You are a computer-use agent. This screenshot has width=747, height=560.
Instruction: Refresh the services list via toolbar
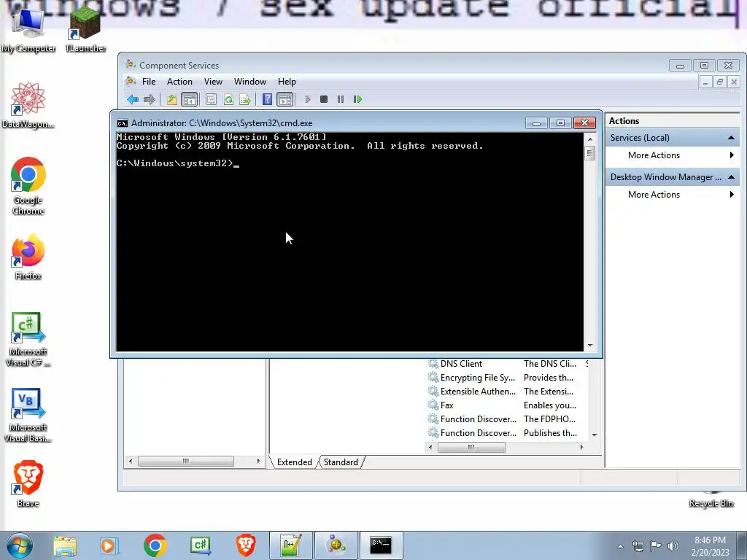[228, 99]
